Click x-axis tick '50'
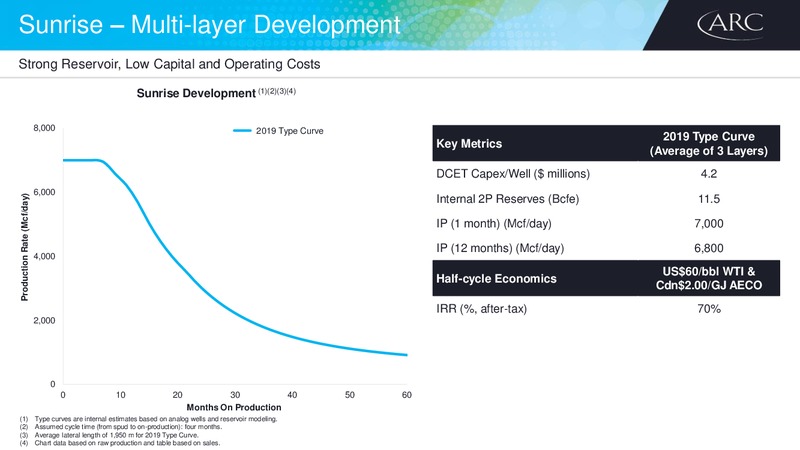This screenshot has width=800, height=450. (x=349, y=395)
